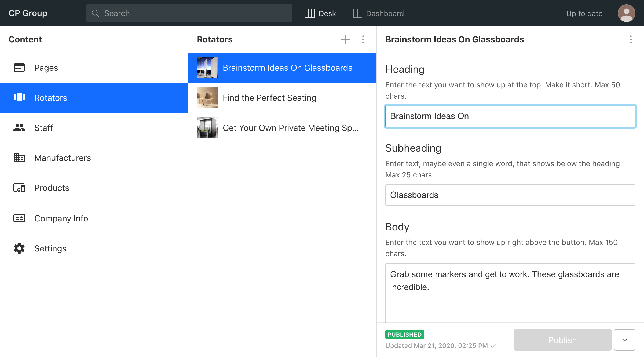Open document three-dot menu for Glassboards

pos(631,39)
